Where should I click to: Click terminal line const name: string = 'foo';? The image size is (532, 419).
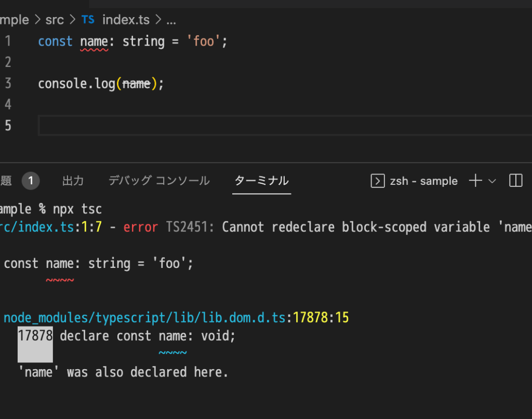pos(98,264)
